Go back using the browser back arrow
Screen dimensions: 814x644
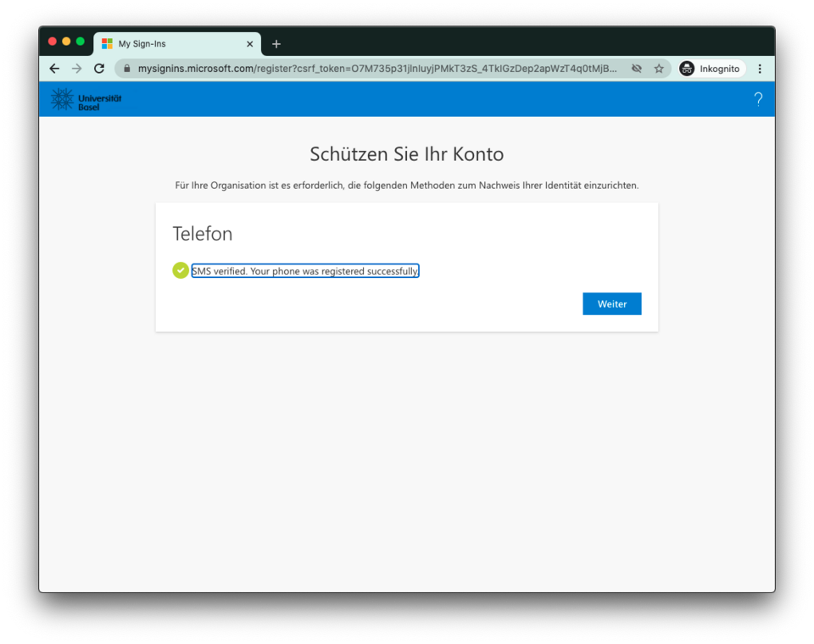(x=54, y=69)
